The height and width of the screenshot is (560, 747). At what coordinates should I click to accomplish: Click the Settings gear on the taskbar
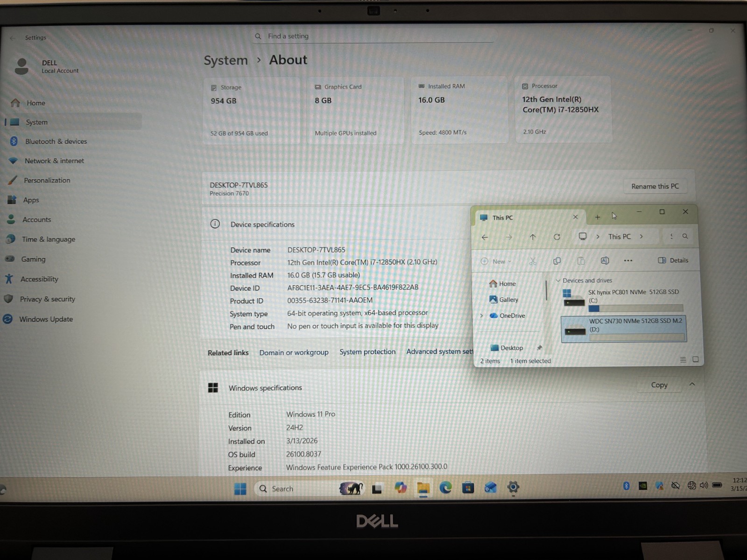click(513, 487)
